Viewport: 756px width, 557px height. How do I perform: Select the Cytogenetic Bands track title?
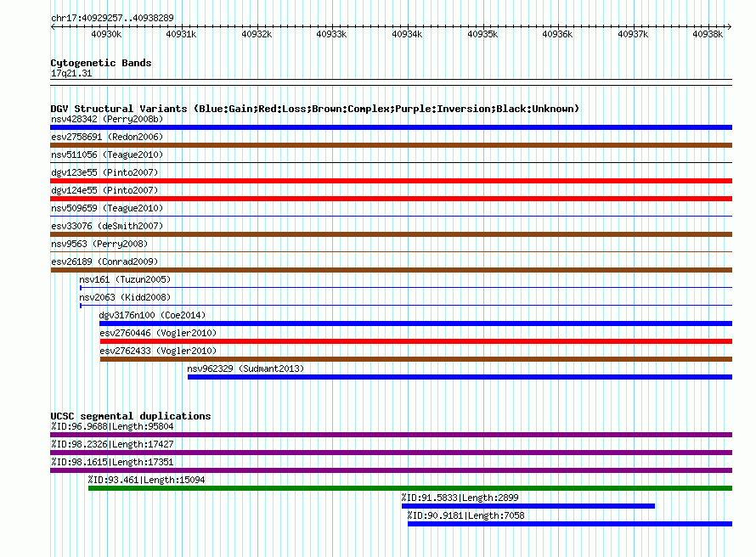(101, 63)
